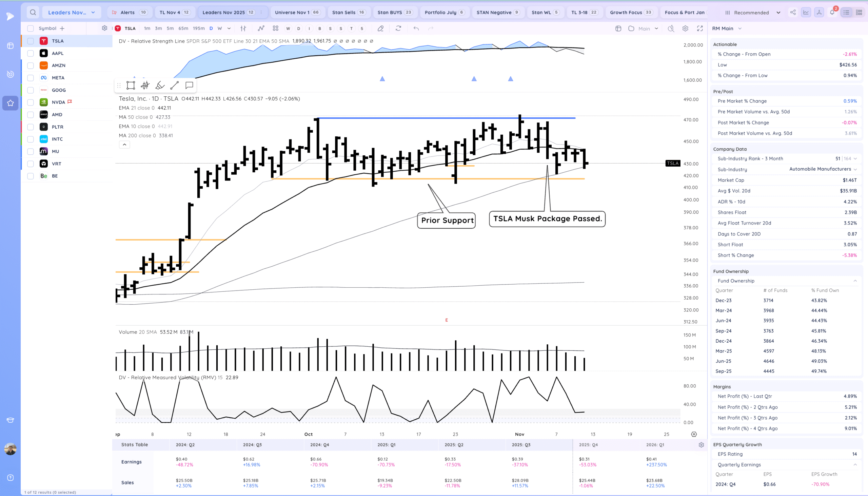Click the eraser icon in chart toolbar
This screenshot has width=868, height=496.
coord(380,28)
